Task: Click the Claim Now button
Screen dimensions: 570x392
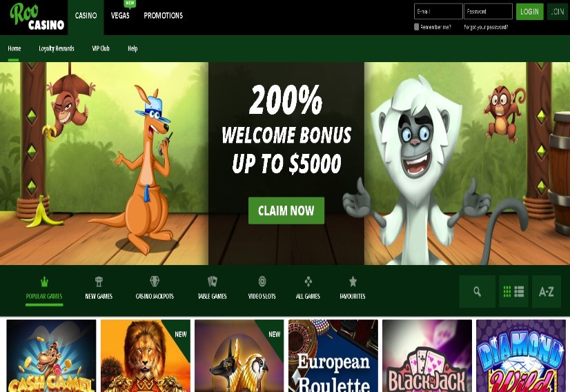Action: pos(286,210)
